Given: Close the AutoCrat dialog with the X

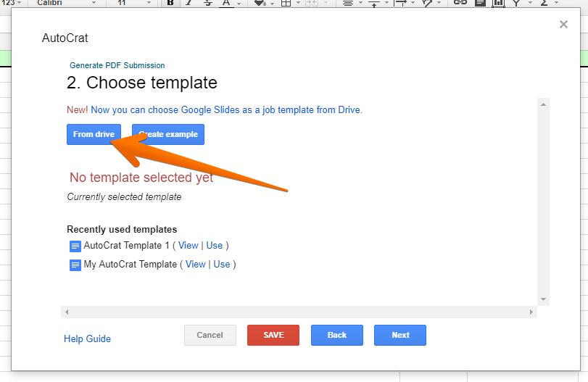Looking at the screenshot, I should 563,25.
